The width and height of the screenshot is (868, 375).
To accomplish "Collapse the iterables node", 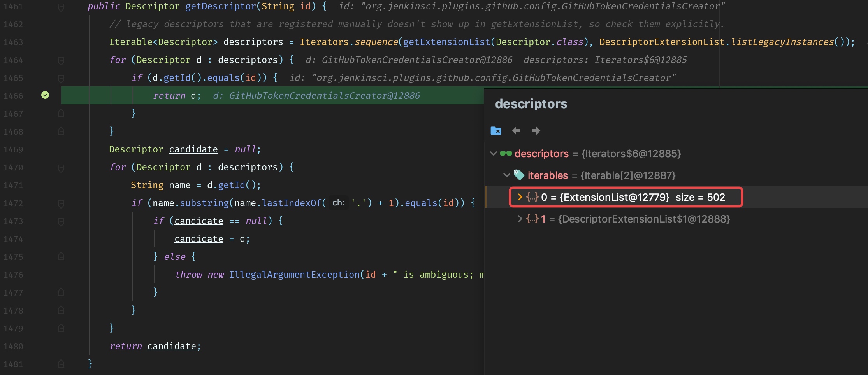I will (x=506, y=175).
